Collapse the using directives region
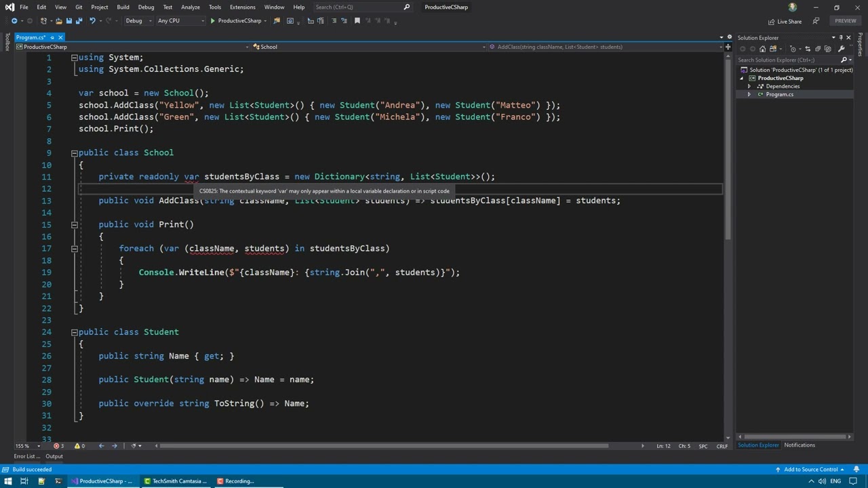The image size is (868, 488). (75, 58)
